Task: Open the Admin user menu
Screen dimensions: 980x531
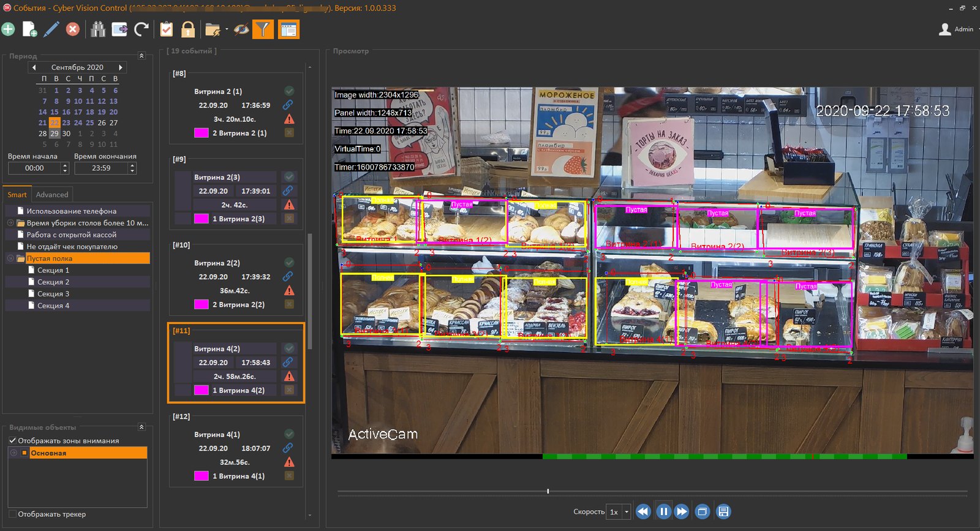Action: click(x=958, y=29)
